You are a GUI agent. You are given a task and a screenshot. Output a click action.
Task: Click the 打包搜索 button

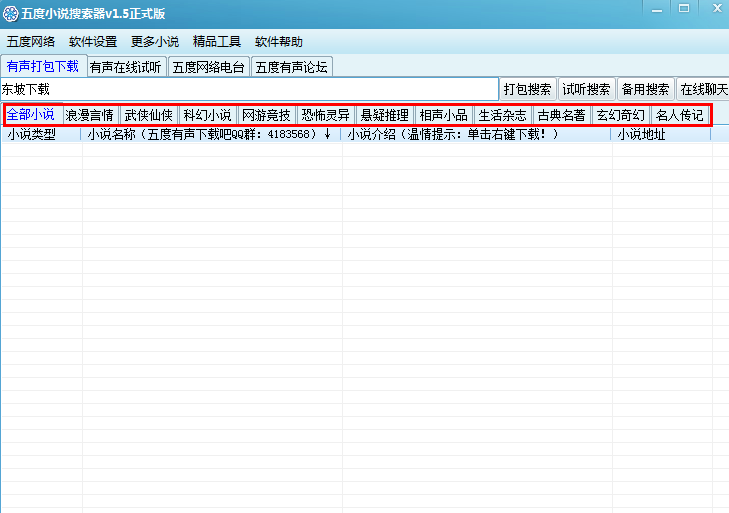click(528, 89)
